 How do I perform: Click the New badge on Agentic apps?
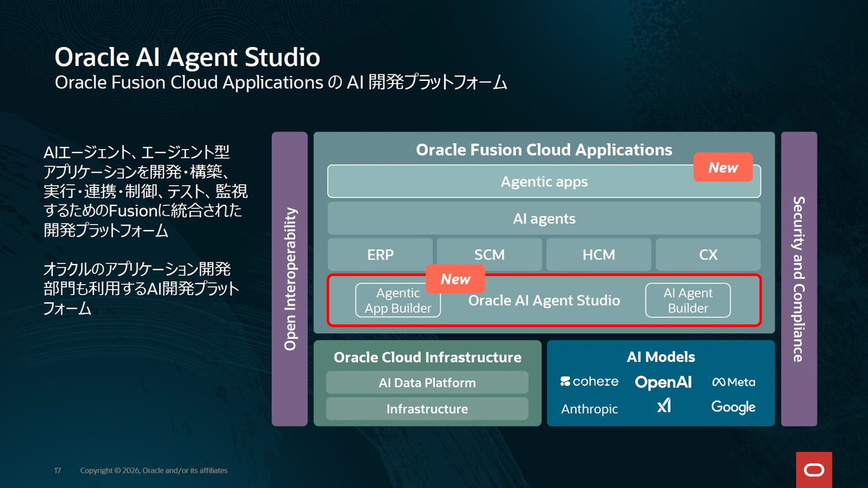pyautogui.click(x=723, y=167)
